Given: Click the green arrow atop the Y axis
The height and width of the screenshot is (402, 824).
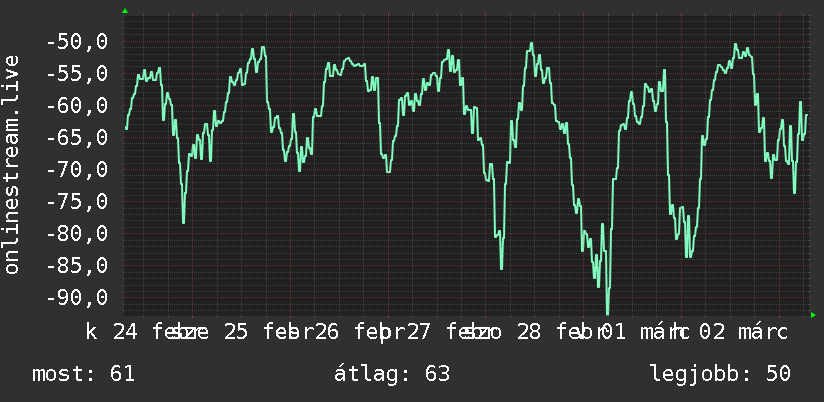Looking at the screenshot, I should coord(125,11).
